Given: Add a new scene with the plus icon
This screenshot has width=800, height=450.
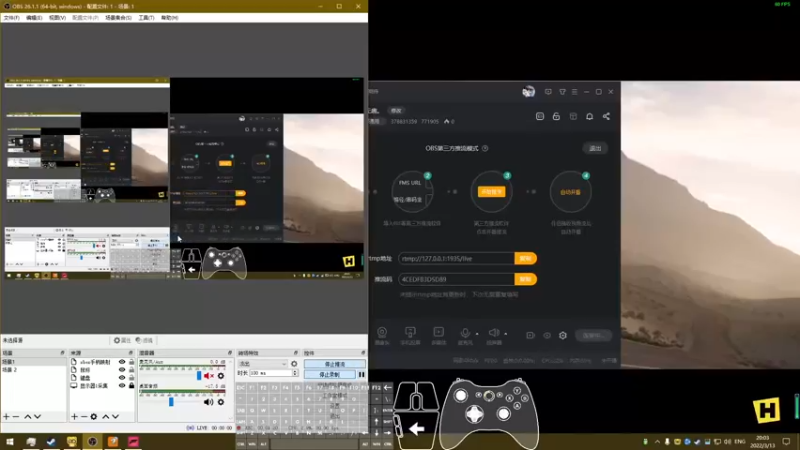Looking at the screenshot, I should click(x=6, y=417).
